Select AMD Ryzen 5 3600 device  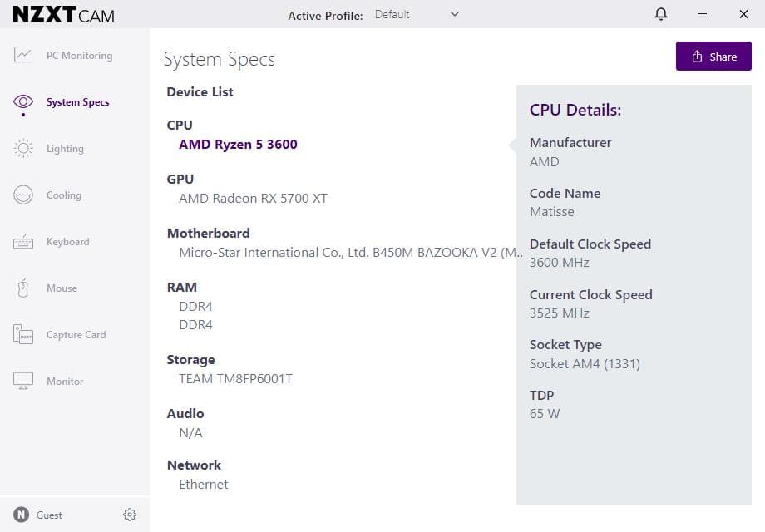238,145
